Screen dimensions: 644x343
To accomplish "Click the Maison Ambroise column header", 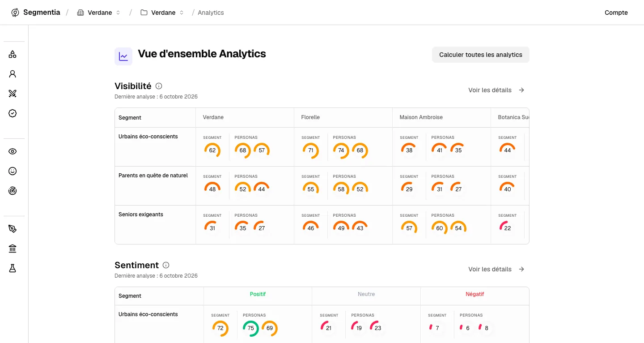I will (421, 117).
